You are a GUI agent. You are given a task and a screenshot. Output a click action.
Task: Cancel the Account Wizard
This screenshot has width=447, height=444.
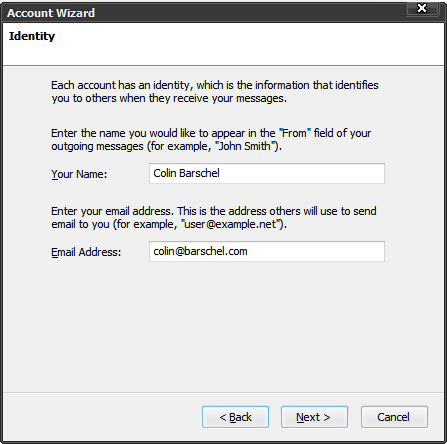click(x=394, y=417)
